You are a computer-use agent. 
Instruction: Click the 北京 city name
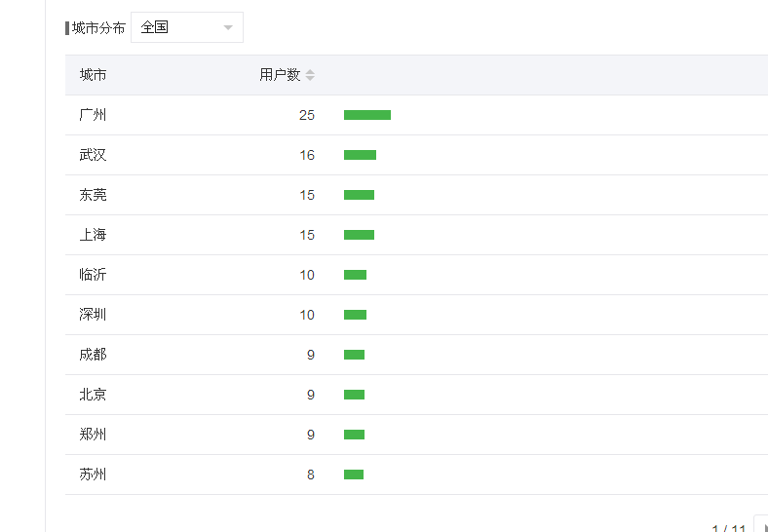tap(93, 395)
